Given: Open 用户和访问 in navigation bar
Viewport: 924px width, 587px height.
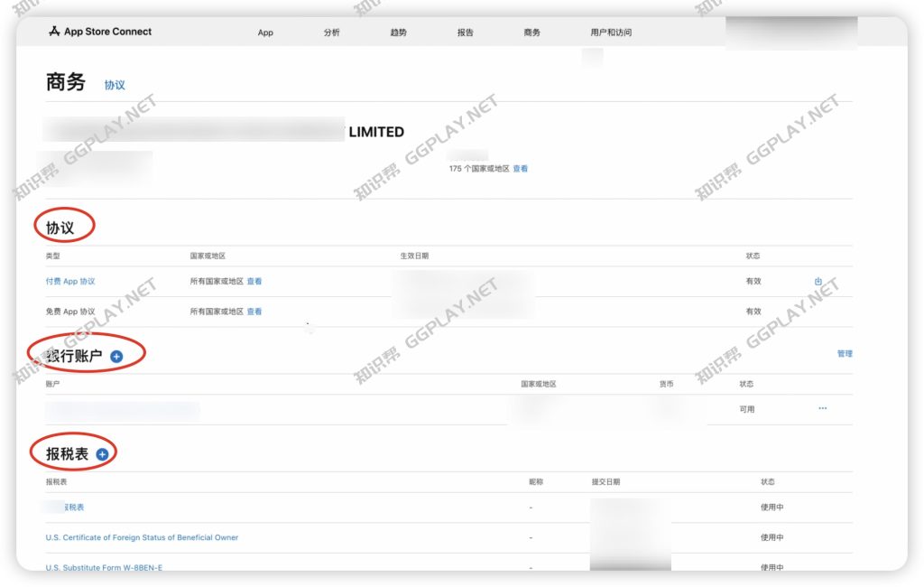Looking at the screenshot, I should (611, 33).
